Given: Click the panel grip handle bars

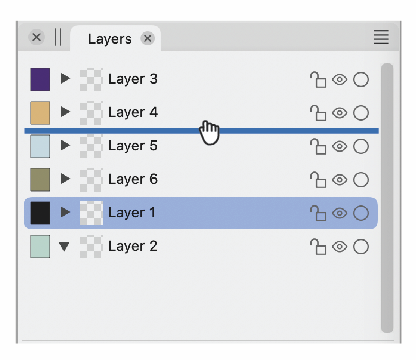Looking at the screenshot, I should (58, 37).
